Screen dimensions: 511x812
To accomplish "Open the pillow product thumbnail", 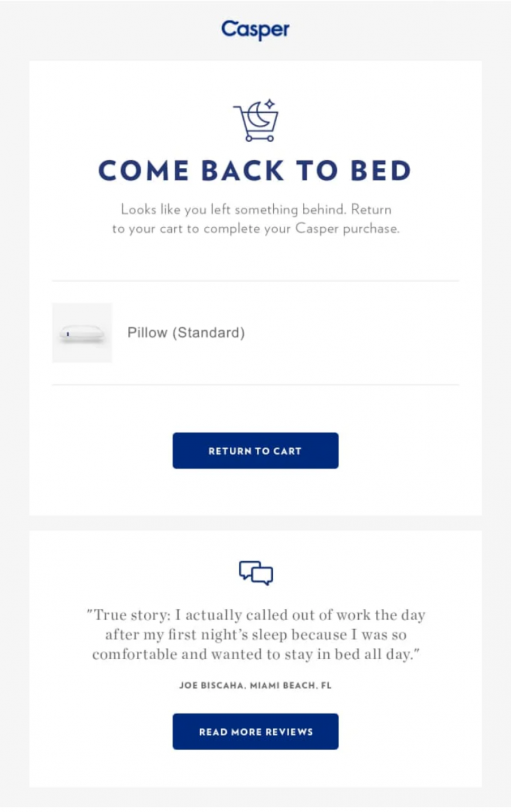I will coord(82,333).
